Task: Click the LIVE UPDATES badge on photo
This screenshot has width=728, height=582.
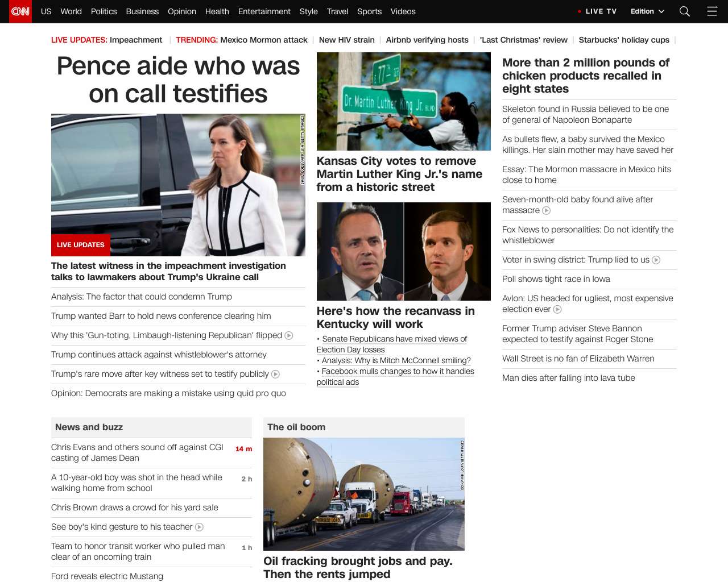Action: [81, 245]
